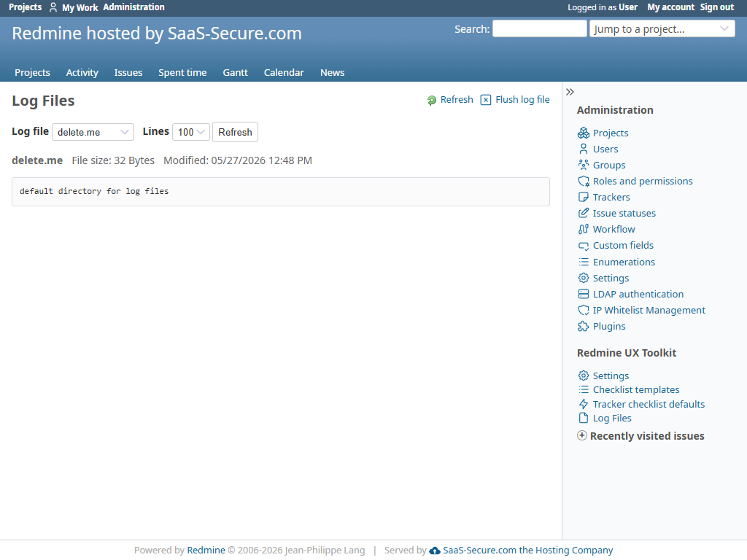Click the Workflow icon in sidebar
Image resolution: width=747 pixels, height=560 pixels.
click(583, 229)
